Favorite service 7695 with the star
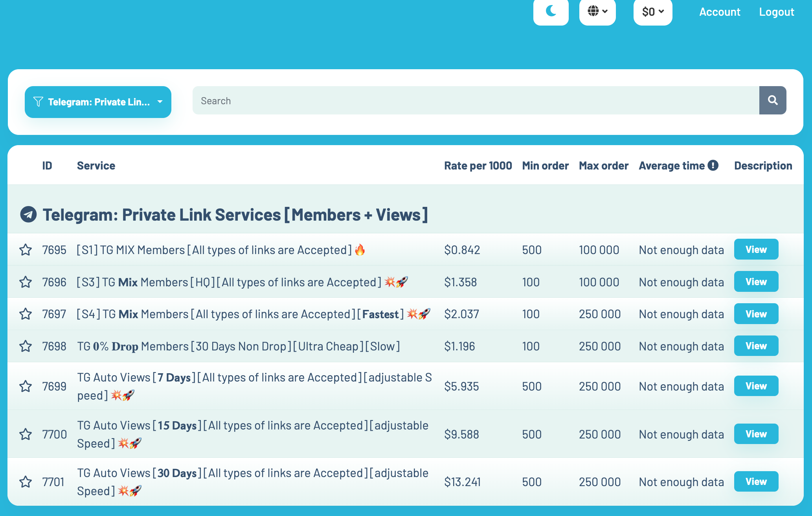This screenshot has width=812, height=516. pos(26,250)
